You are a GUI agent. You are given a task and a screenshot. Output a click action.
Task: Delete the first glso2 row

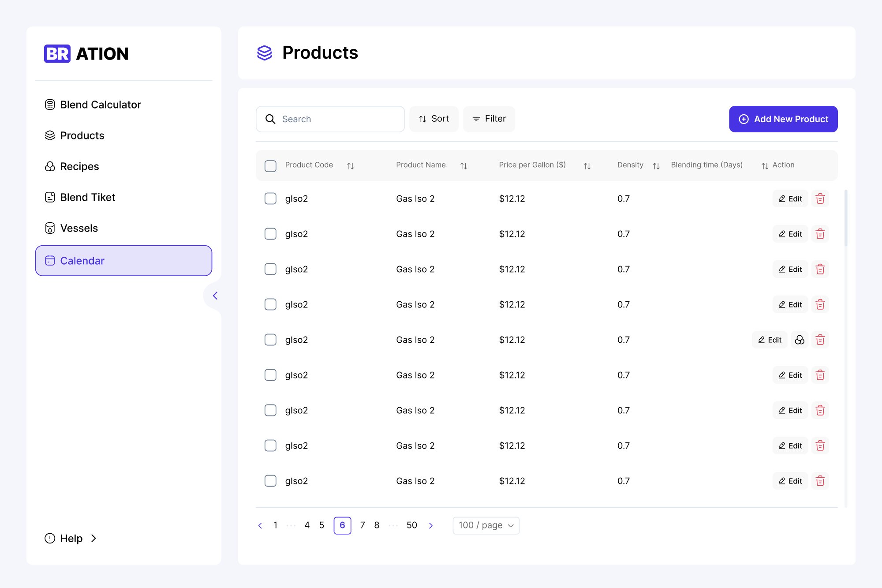click(820, 198)
